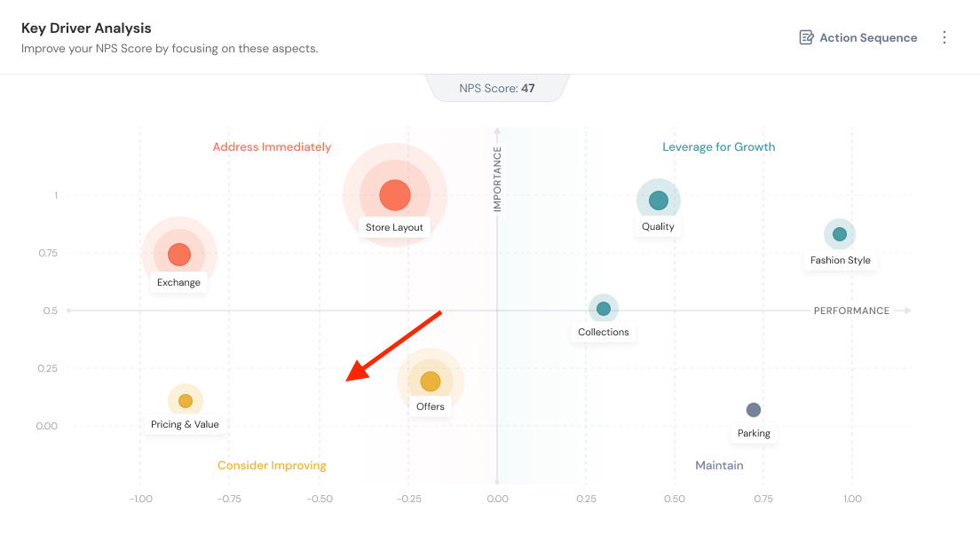Select the Store Layout red bubble

pos(395,195)
